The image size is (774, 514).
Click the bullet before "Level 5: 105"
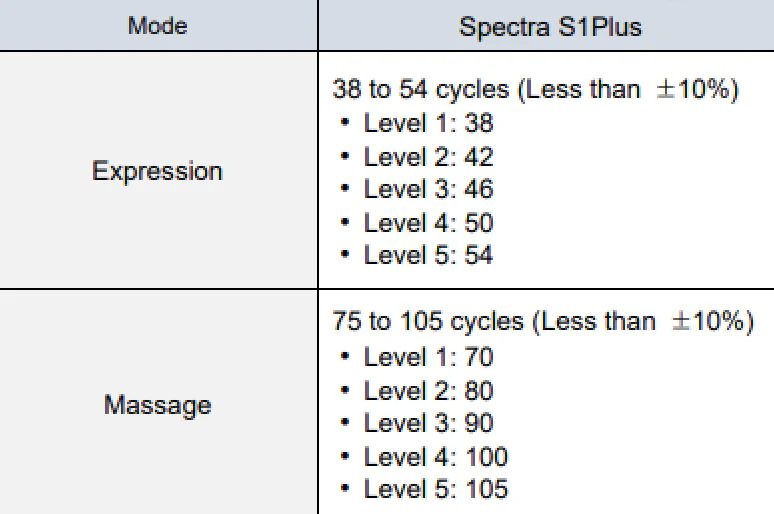[345, 489]
